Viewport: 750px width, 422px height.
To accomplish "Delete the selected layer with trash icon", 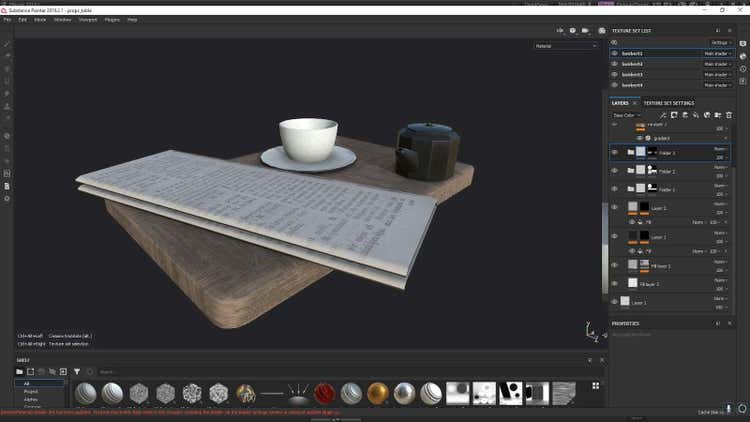I will [729, 115].
